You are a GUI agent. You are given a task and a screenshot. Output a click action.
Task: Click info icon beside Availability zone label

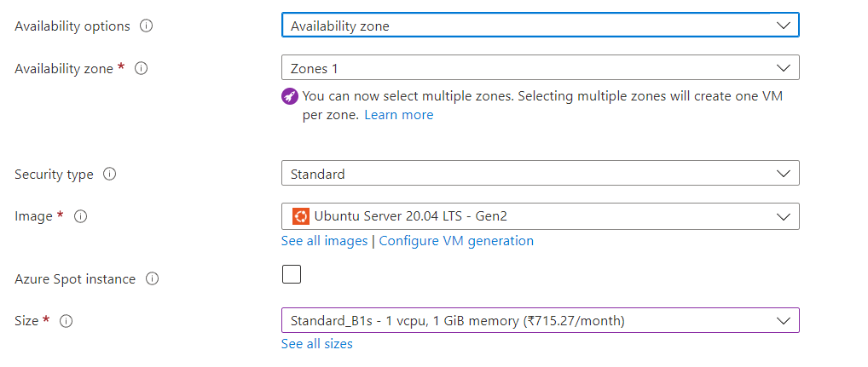[142, 68]
